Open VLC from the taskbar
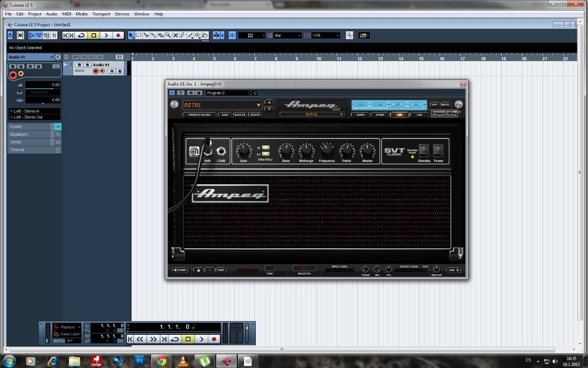This screenshot has width=588, height=368. (182, 361)
